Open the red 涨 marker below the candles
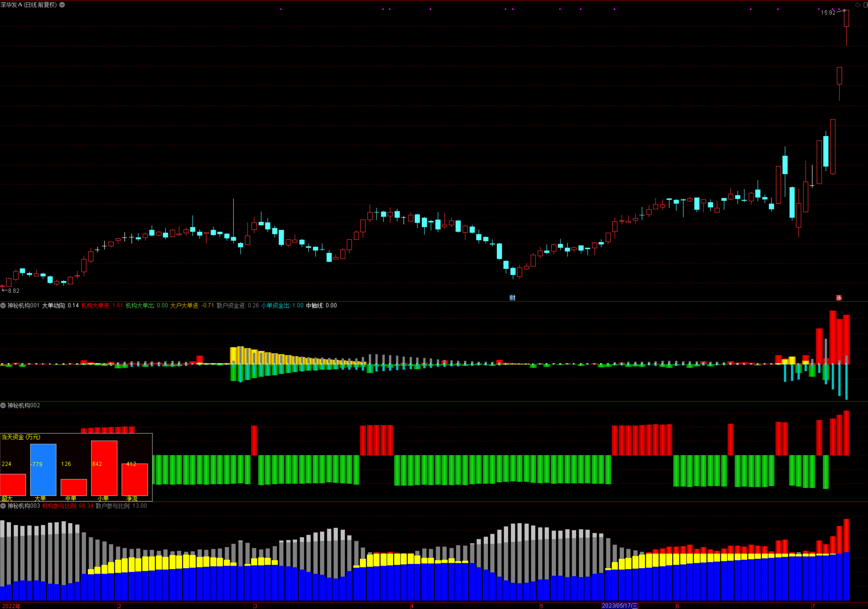Image resolution: width=868 pixels, height=609 pixels. [x=839, y=298]
